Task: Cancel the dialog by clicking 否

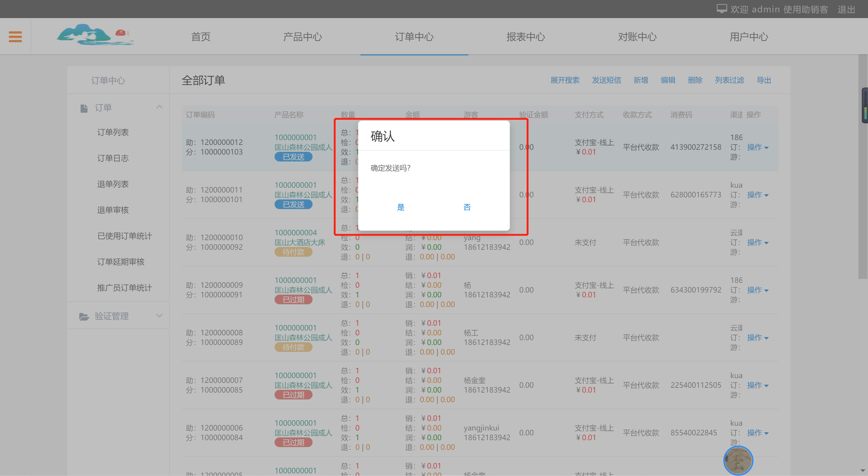Action: pos(467,207)
